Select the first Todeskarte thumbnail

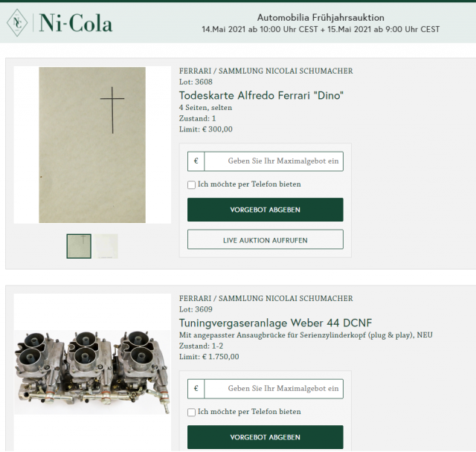(x=79, y=246)
